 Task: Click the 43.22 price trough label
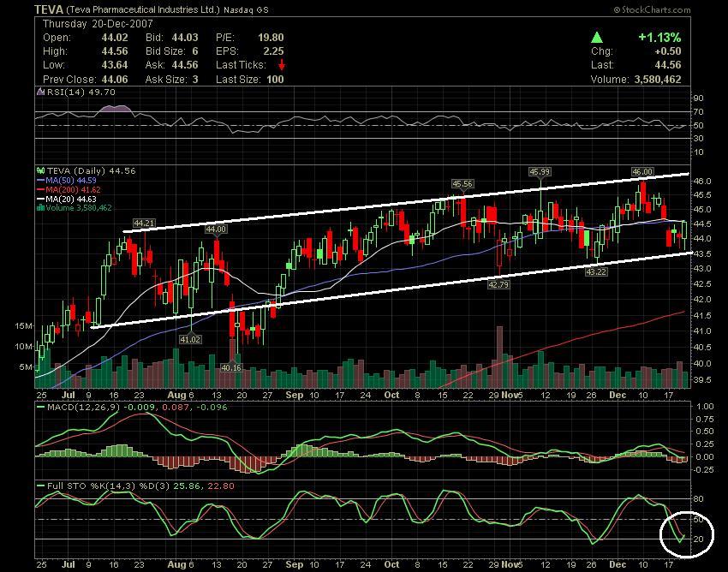point(596,271)
